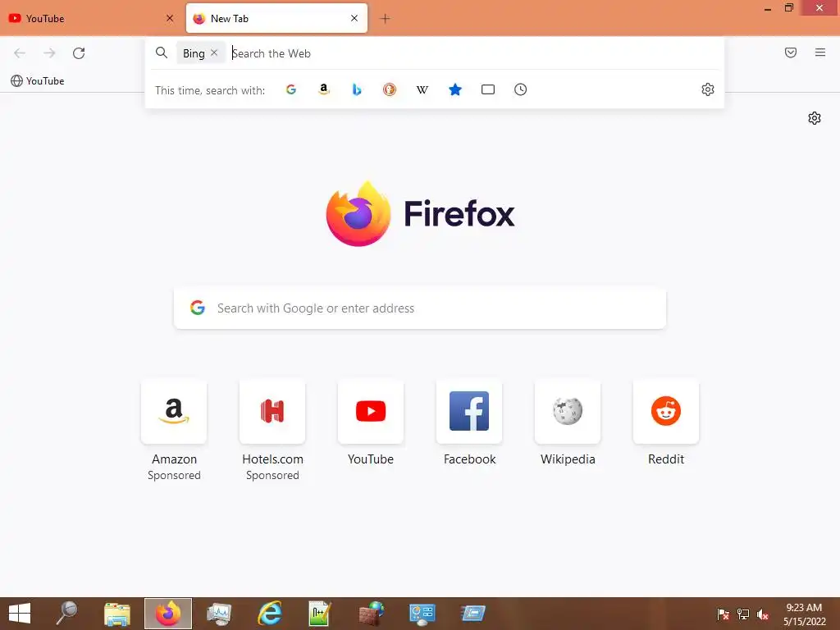
Task: Select the New Tab tab
Action: tap(276, 18)
